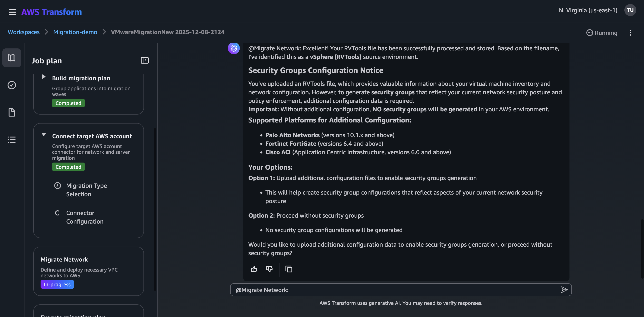Screen dimensions: 644x317
Task: Give thumbs down to the assistant response
Action: point(269,269)
